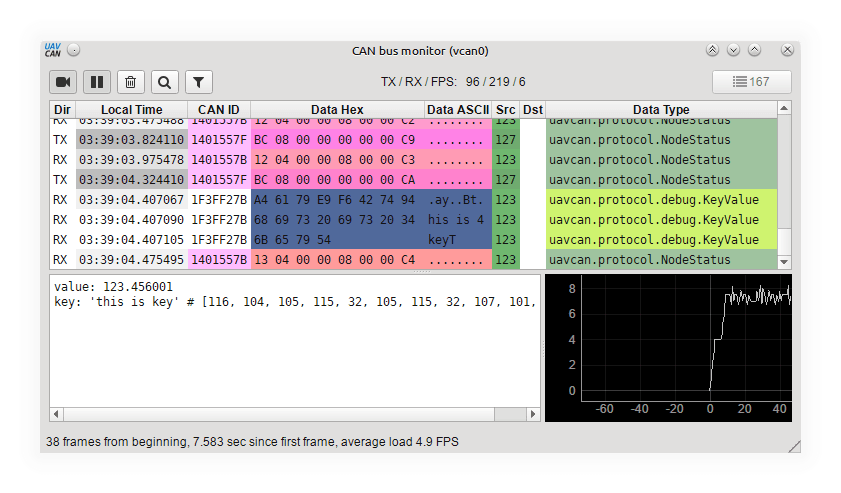The width and height of the screenshot is (841, 493).
Task: Click the video camera record button
Action: (63, 82)
